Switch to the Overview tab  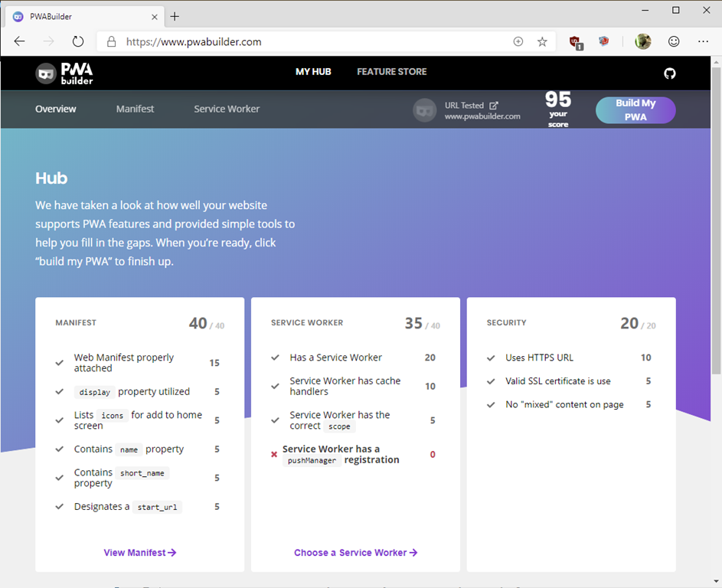pyautogui.click(x=56, y=109)
